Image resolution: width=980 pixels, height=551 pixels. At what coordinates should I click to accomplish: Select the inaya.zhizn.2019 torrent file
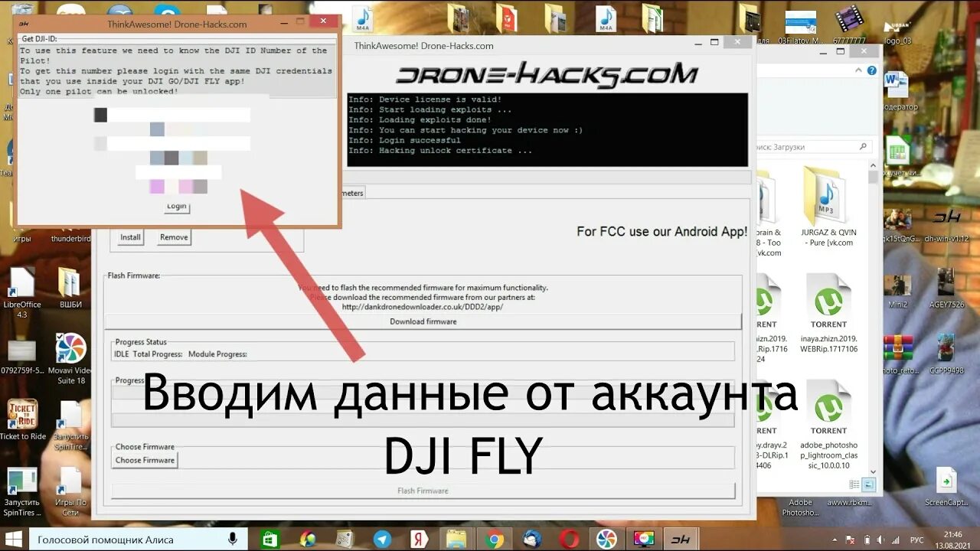coord(828,314)
